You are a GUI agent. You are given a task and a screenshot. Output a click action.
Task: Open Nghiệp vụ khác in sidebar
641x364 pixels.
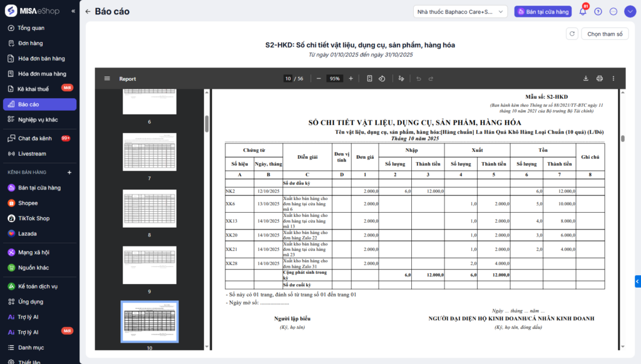(39, 119)
